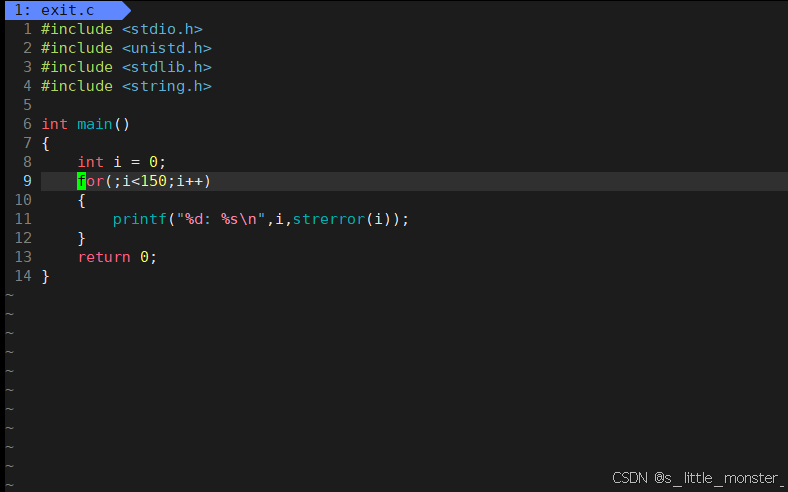
Task: Click line number 9 in gutter
Action: pyautogui.click(x=27, y=181)
